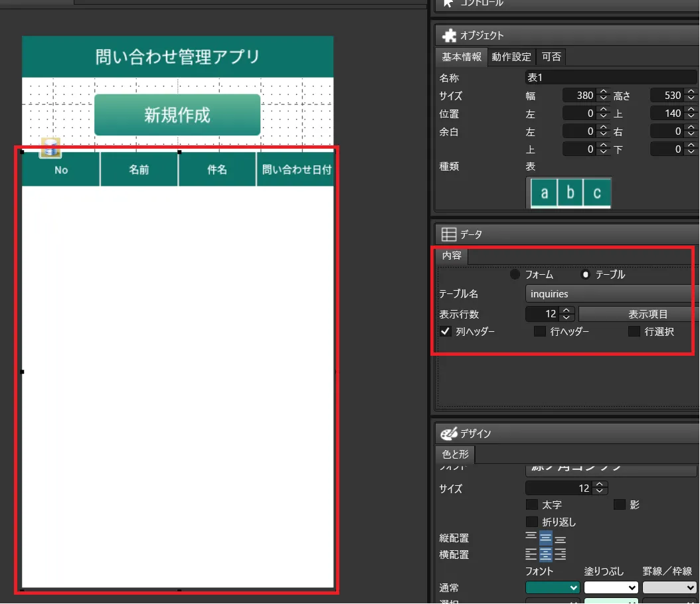Click the 名称 field containing 表1
The height and width of the screenshot is (604, 700).
[610, 78]
